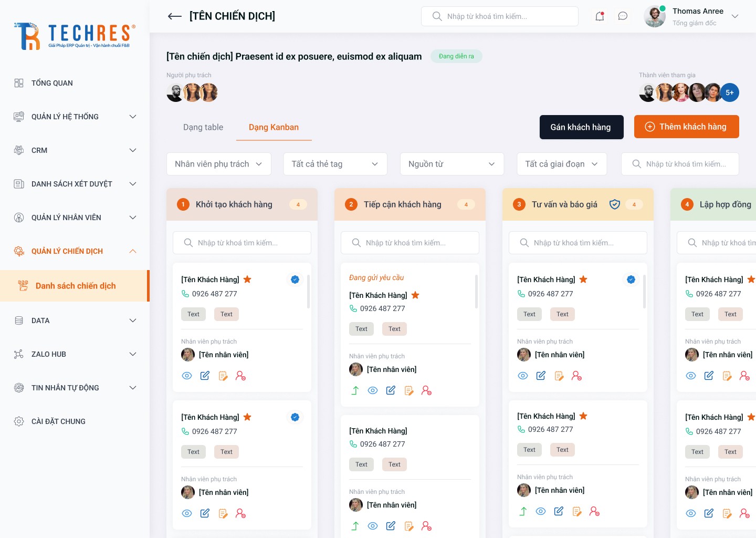Click the 5+ members badge
This screenshot has width=756, height=538.
point(730,92)
